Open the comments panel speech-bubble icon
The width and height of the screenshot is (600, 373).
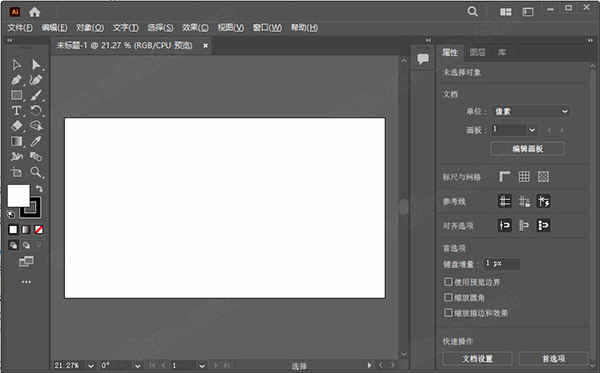(423, 59)
